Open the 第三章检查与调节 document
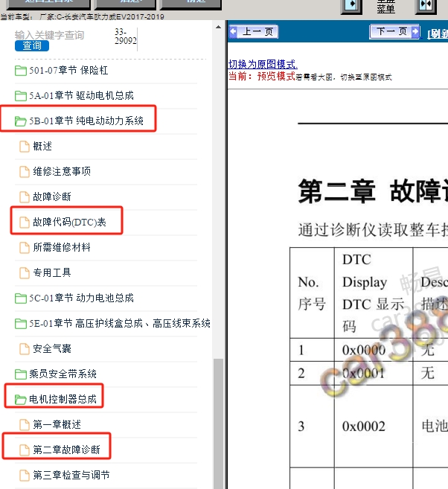448x489 pixels. (x=65, y=475)
